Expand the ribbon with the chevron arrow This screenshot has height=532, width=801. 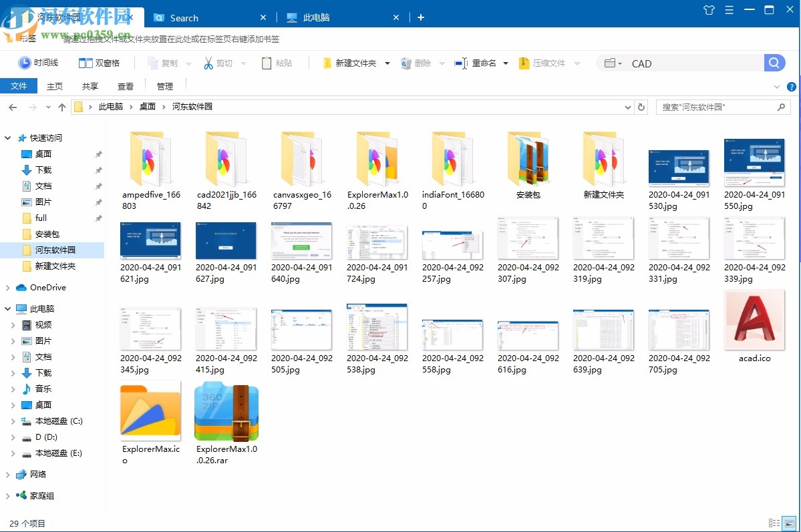776,86
